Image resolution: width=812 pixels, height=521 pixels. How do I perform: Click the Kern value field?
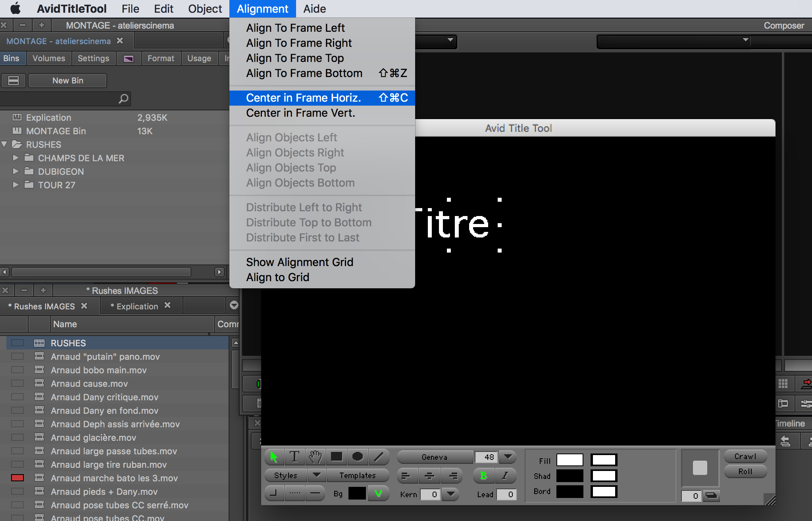(x=430, y=494)
